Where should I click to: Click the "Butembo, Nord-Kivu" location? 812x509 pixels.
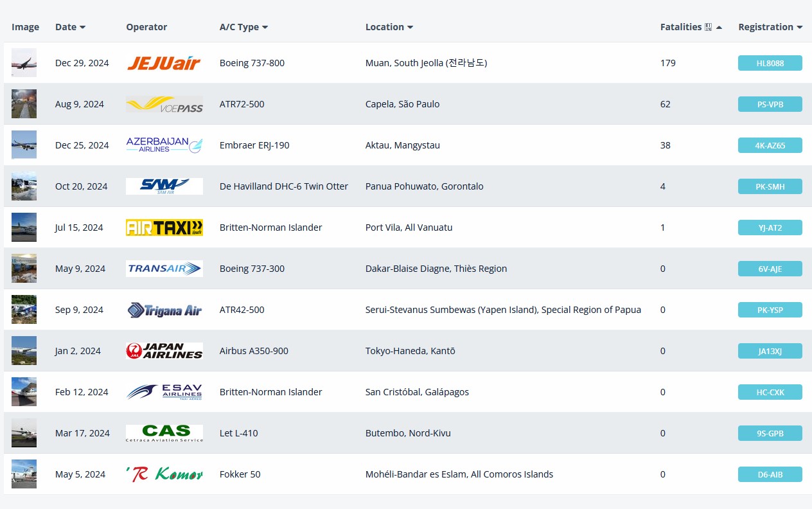point(408,433)
